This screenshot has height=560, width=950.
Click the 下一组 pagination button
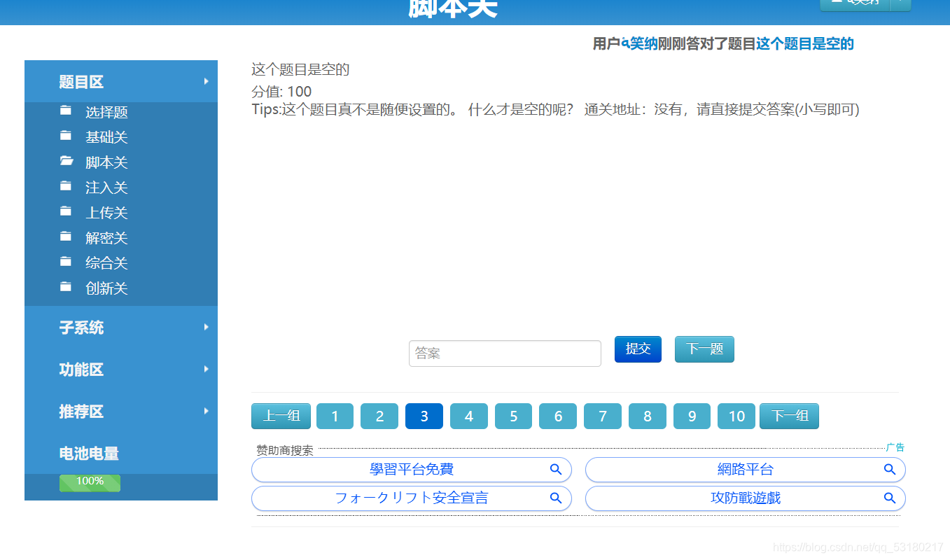coord(789,416)
